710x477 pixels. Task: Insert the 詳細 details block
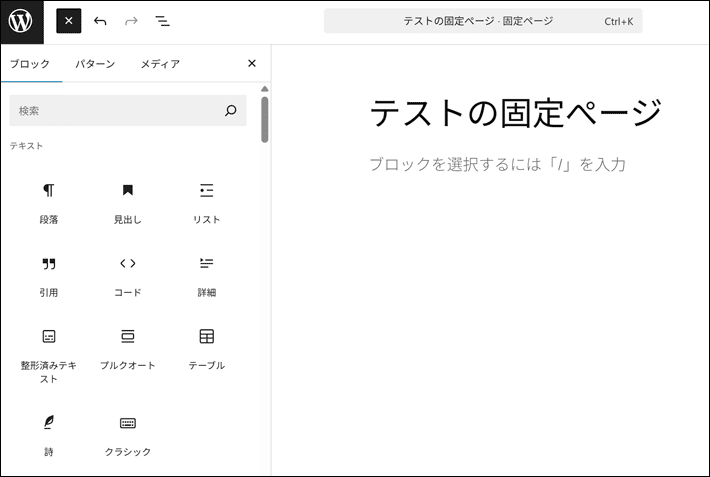[x=207, y=275]
